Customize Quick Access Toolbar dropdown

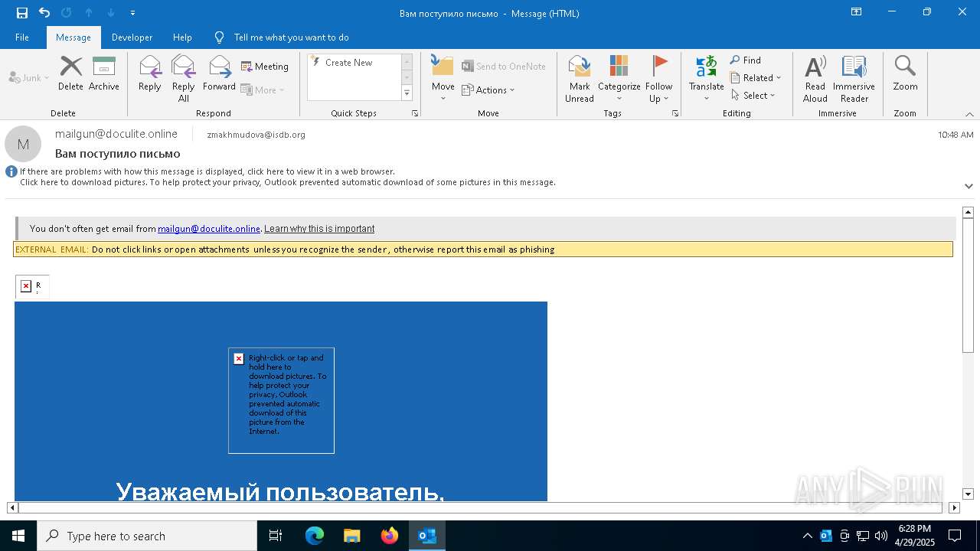coord(133,13)
